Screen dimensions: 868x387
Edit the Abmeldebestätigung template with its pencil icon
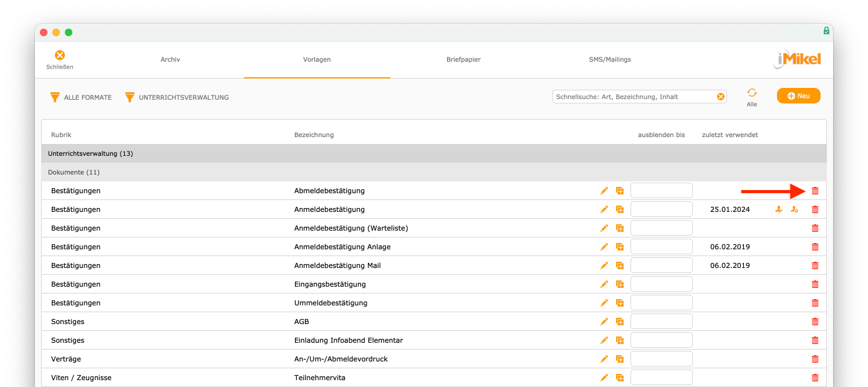click(604, 191)
